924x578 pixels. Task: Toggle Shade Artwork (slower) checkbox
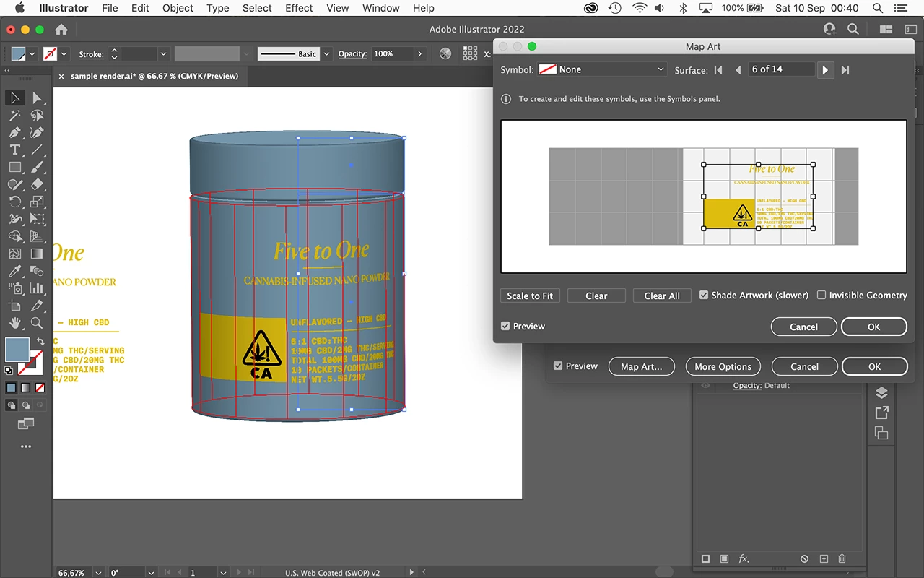(x=704, y=296)
